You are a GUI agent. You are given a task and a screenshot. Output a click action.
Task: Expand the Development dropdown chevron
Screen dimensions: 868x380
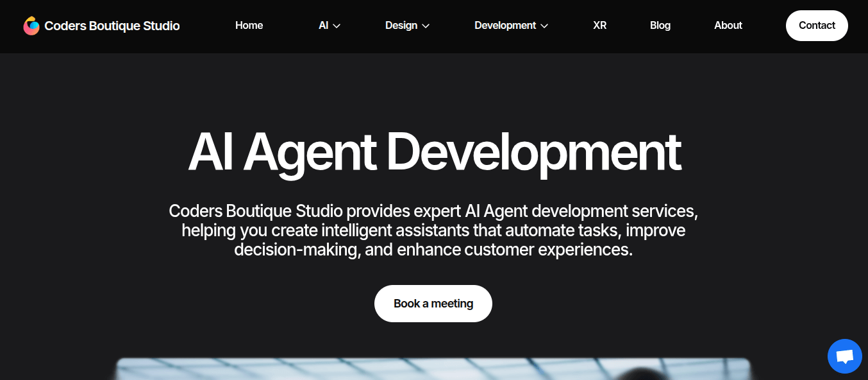544,26
